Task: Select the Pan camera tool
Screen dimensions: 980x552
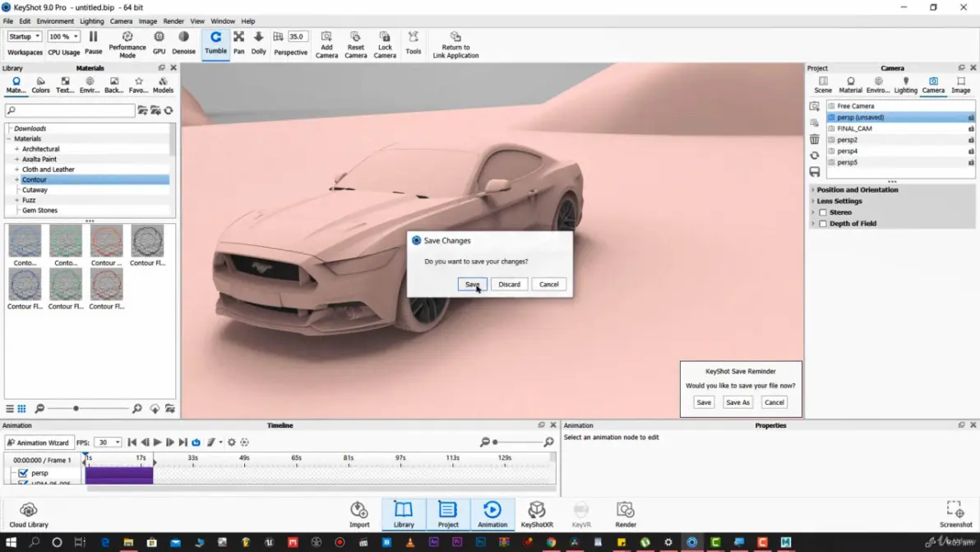Action: pyautogui.click(x=238, y=43)
